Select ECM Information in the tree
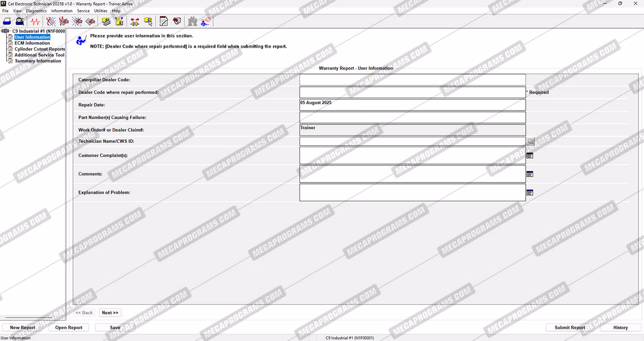The width and height of the screenshot is (644, 341). point(32,43)
